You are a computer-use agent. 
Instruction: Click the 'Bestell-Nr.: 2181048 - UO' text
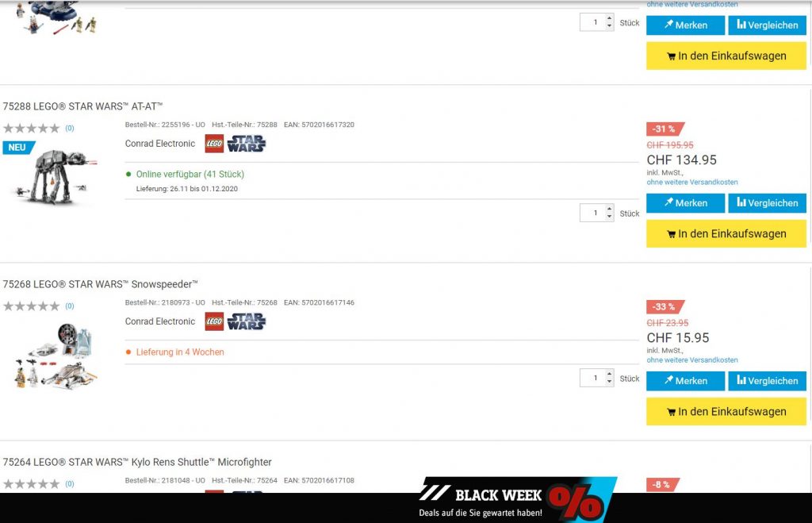pos(165,480)
